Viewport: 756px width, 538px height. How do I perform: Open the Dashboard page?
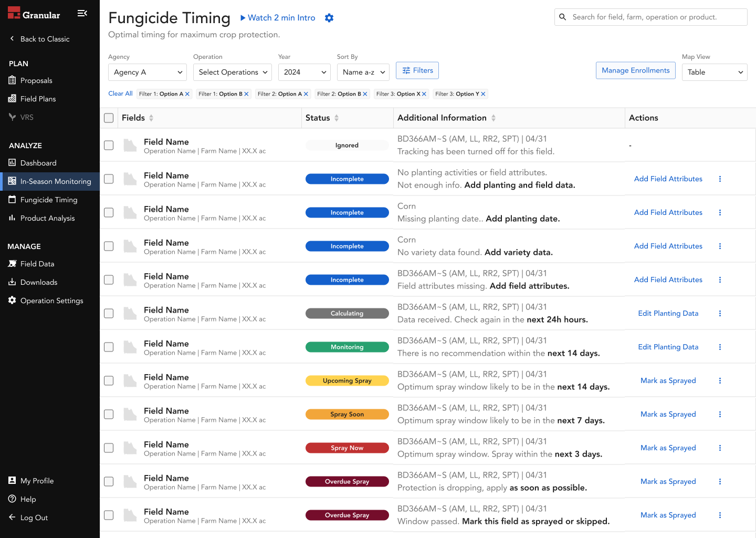click(50, 163)
